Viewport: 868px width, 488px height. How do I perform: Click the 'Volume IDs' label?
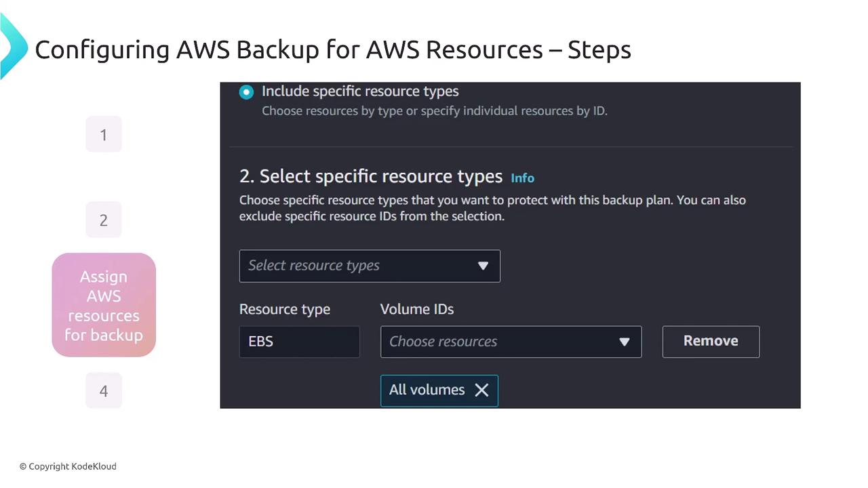[x=416, y=309]
